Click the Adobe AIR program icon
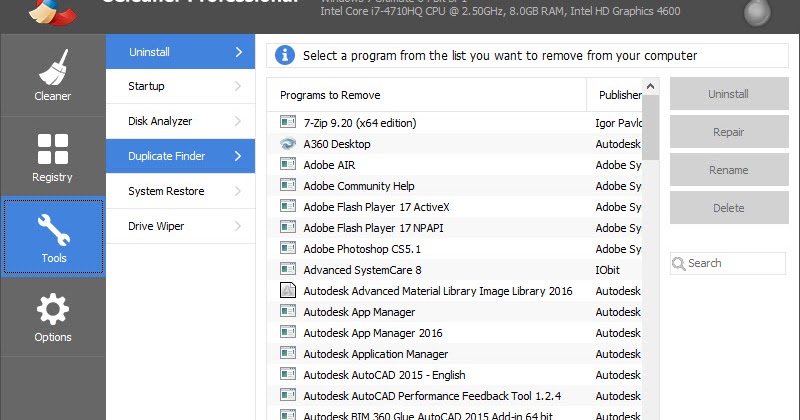This screenshot has width=800, height=420. pyautogui.click(x=288, y=164)
